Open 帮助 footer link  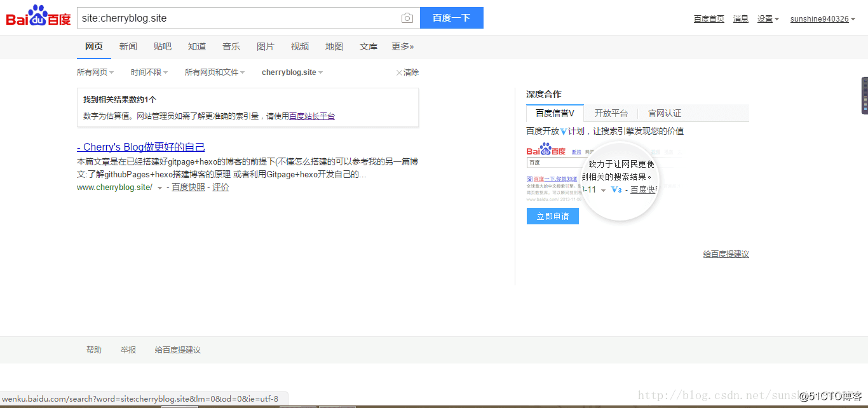coord(94,350)
